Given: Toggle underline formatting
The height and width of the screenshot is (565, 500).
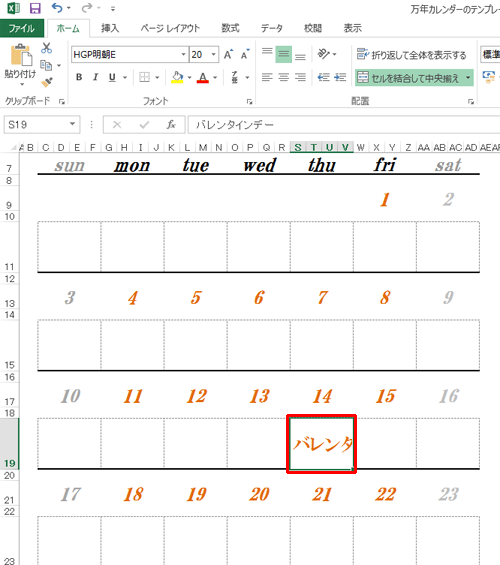Looking at the screenshot, I should click(112, 77).
